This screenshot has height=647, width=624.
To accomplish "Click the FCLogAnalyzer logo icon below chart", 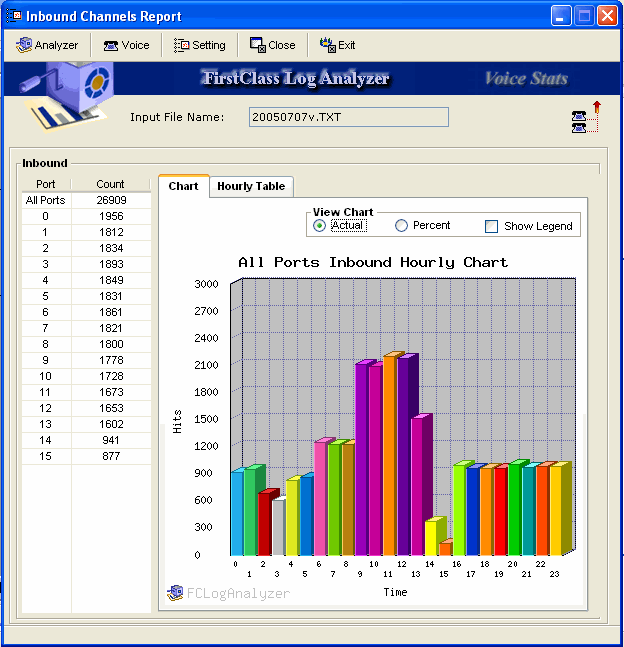I will click(x=176, y=593).
